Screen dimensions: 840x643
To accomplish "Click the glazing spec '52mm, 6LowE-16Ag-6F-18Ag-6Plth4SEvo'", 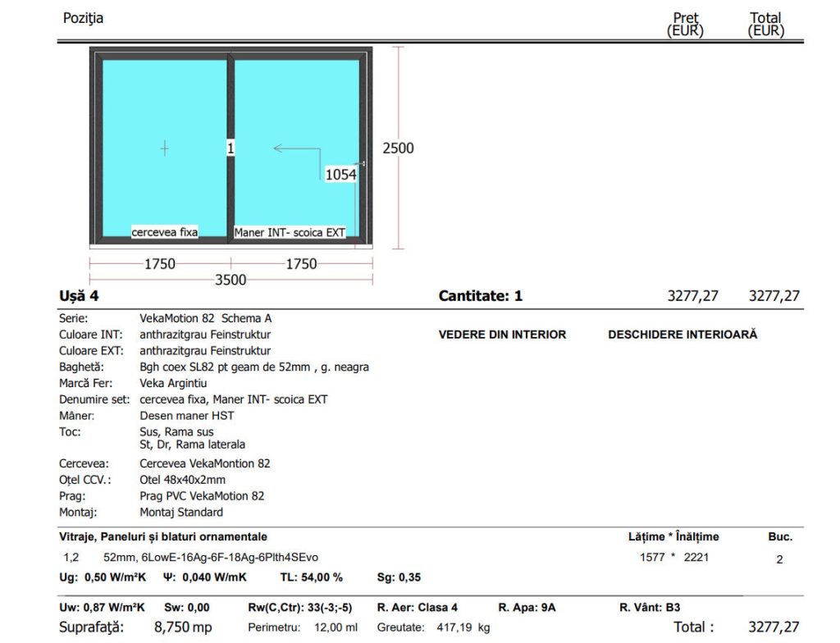I will click(211, 558).
